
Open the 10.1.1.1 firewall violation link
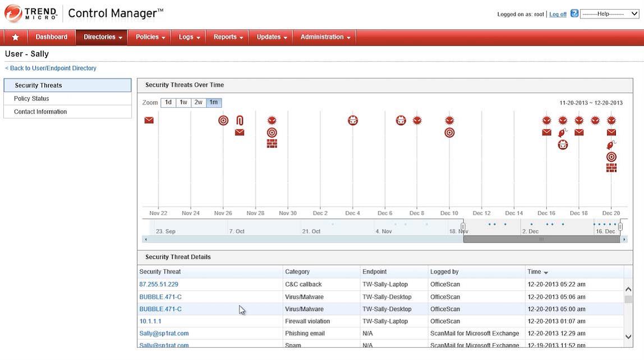150,321
